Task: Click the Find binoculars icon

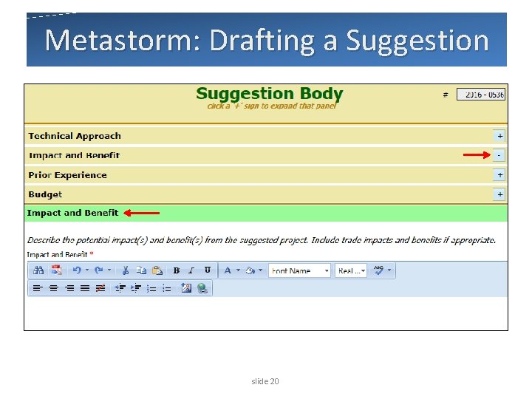Action: [38, 270]
